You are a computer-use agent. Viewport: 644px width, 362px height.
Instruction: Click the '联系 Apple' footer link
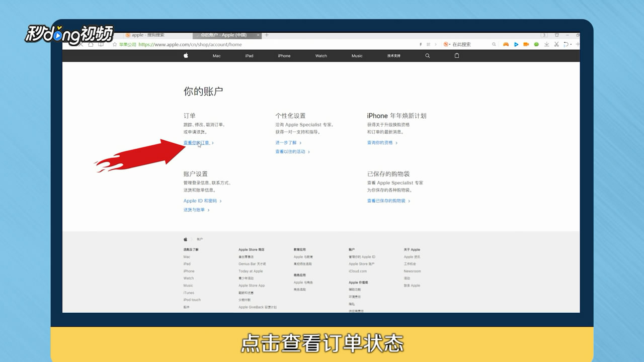[x=412, y=286]
